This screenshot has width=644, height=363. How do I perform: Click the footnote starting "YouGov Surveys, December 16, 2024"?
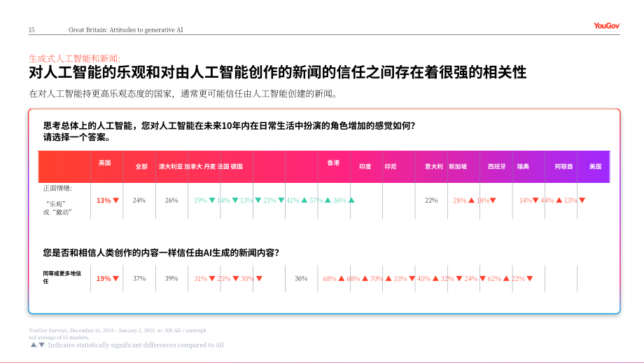click(x=118, y=334)
